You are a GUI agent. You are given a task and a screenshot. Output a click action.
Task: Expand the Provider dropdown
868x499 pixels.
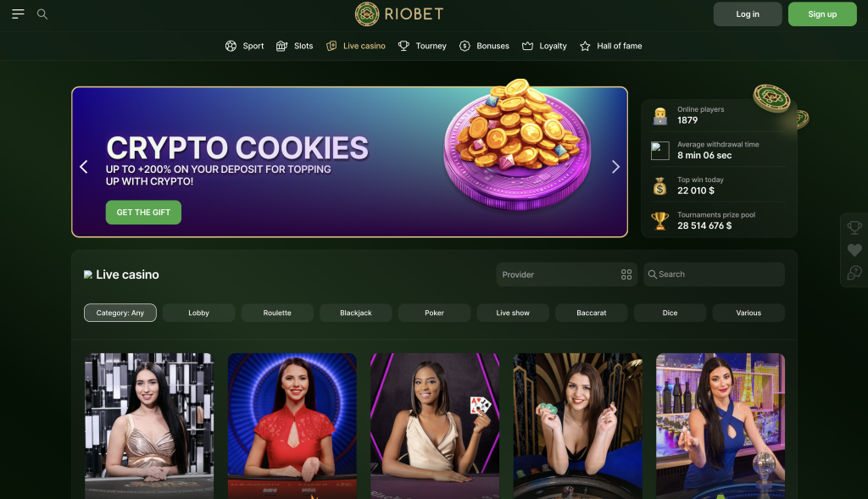[x=566, y=274]
